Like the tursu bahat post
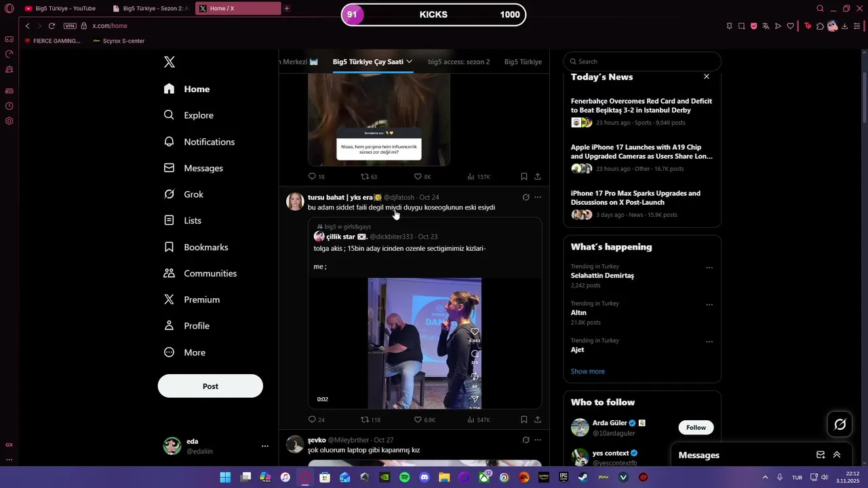The image size is (868, 488). click(425, 420)
